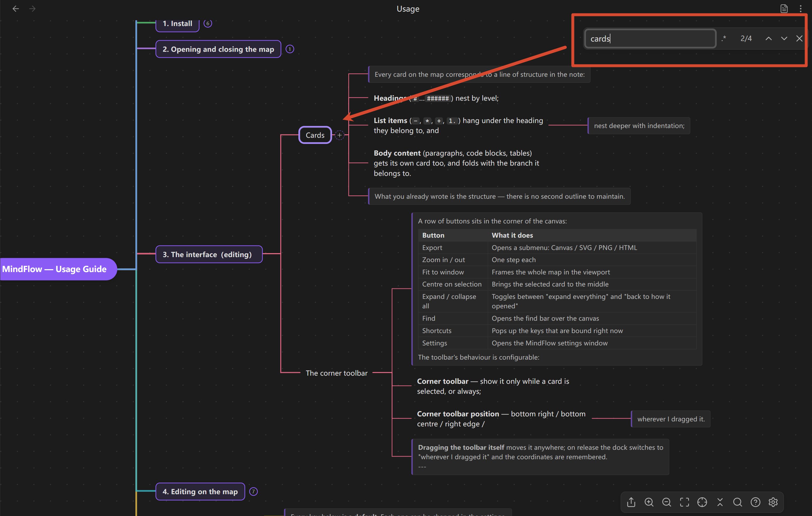
Task: Open the Export submenu in the corner toolbar
Action: click(x=631, y=502)
